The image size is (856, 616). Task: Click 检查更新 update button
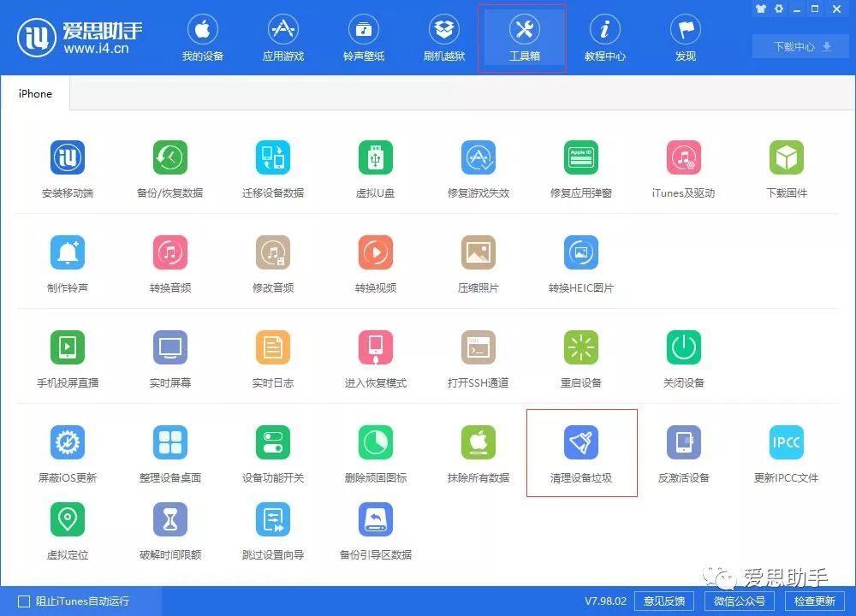coord(815,601)
